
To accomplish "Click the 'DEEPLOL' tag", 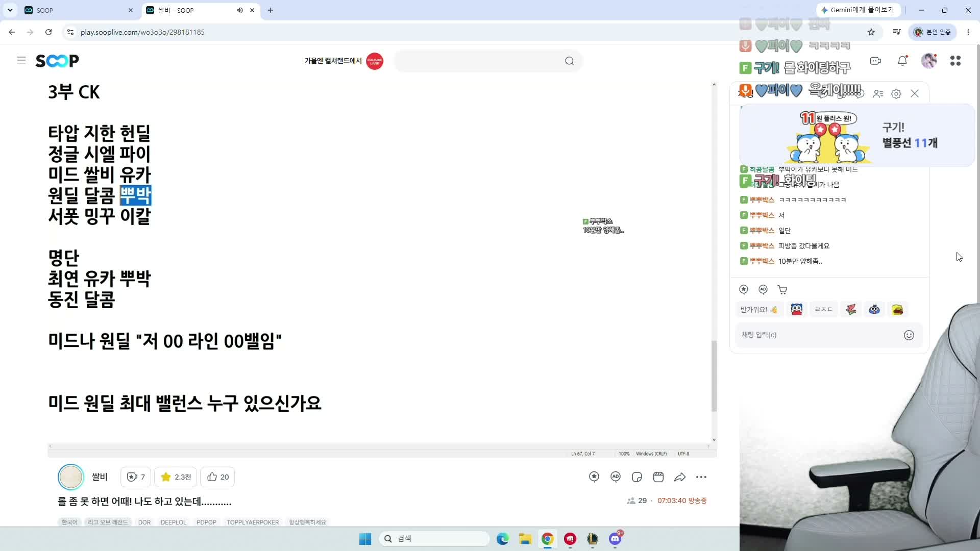I will pyautogui.click(x=174, y=522).
